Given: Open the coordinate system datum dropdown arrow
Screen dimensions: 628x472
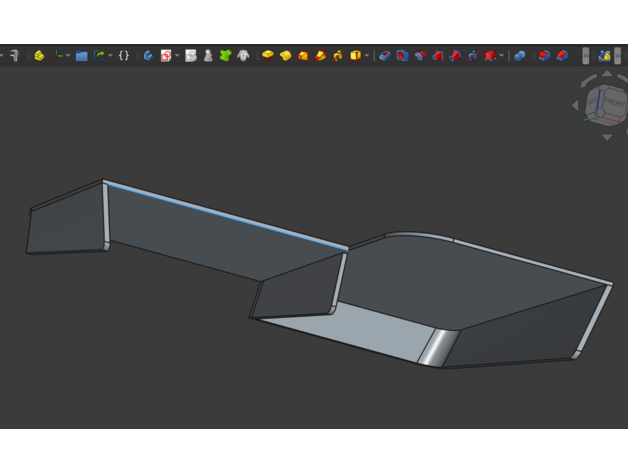Looking at the screenshot, I should tap(68, 56).
